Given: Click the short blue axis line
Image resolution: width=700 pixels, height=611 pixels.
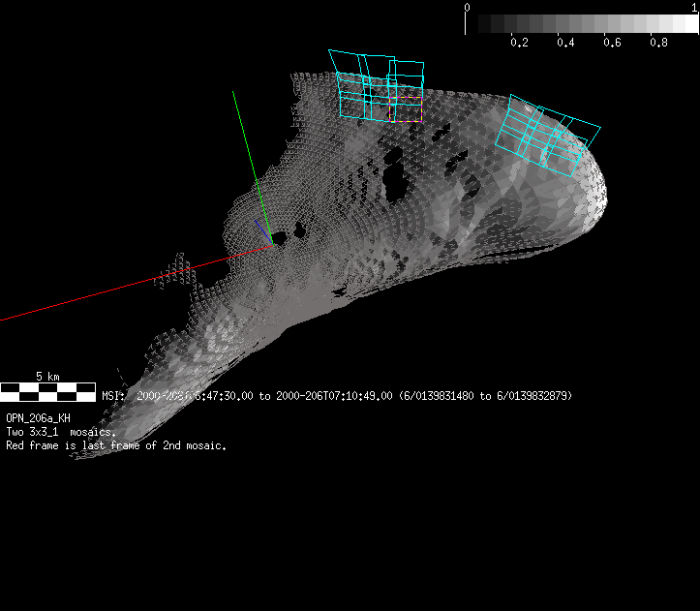Looking at the screenshot, I should tap(261, 230).
